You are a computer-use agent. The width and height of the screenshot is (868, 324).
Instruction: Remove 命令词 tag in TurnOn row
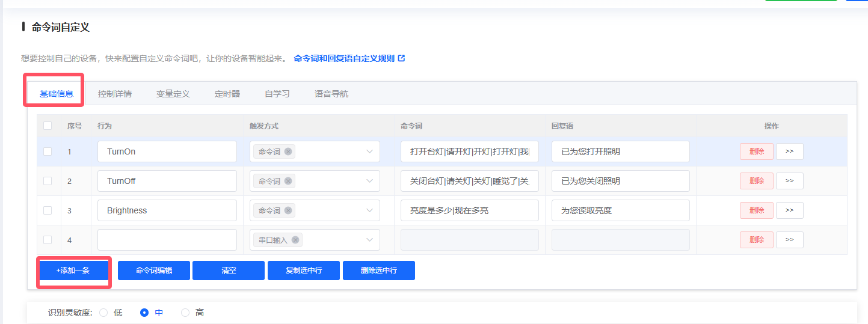[288, 151]
